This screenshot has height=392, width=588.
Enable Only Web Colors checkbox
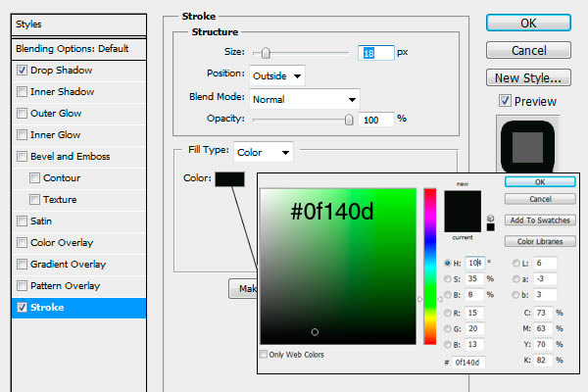pos(265,354)
